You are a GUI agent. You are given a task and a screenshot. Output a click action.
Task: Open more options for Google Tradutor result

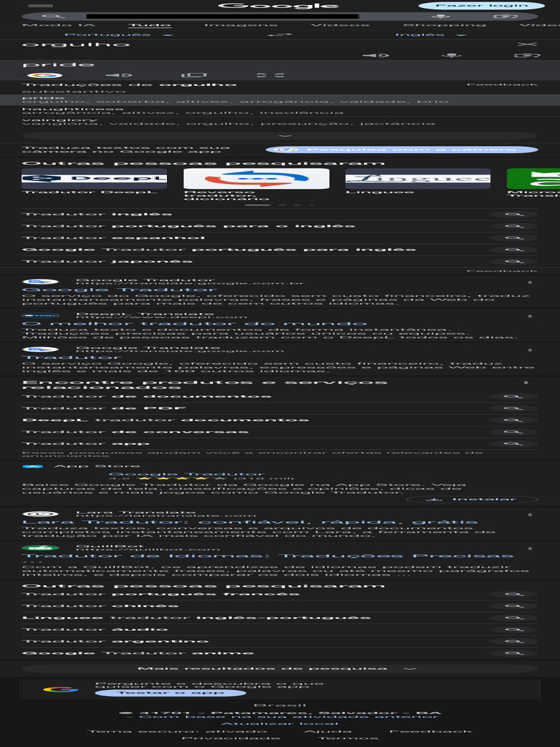tap(530, 282)
